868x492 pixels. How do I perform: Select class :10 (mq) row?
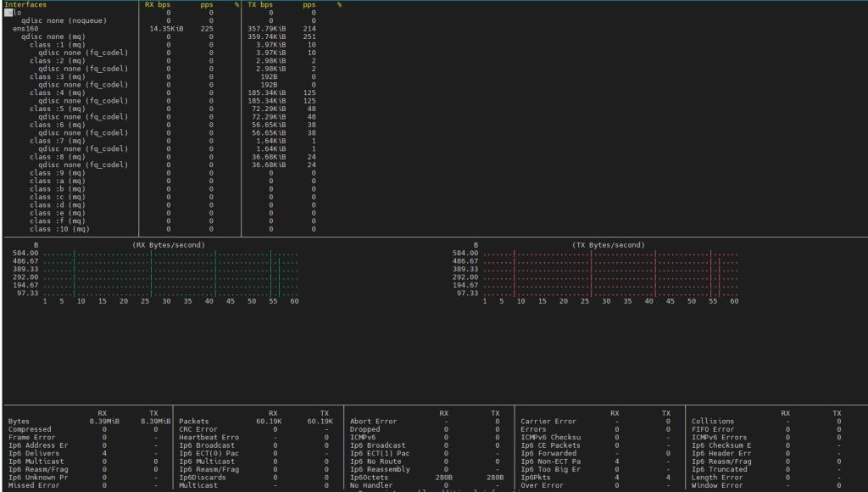58,228
